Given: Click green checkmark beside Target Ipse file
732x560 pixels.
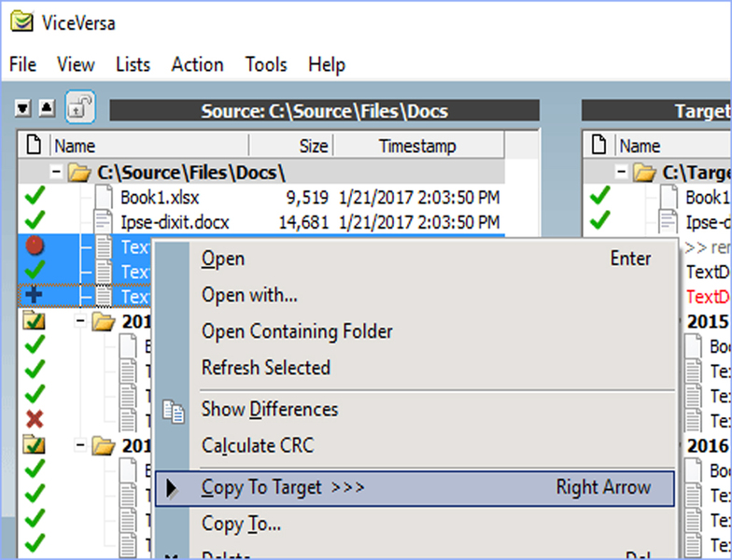Looking at the screenshot, I should coord(599,220).
